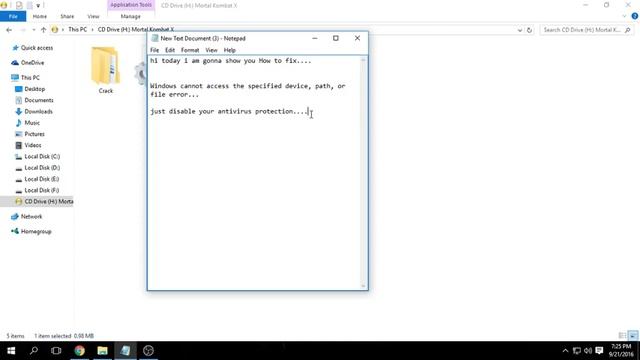Click This PC in address breadcrumb

(x=77, y=30)
